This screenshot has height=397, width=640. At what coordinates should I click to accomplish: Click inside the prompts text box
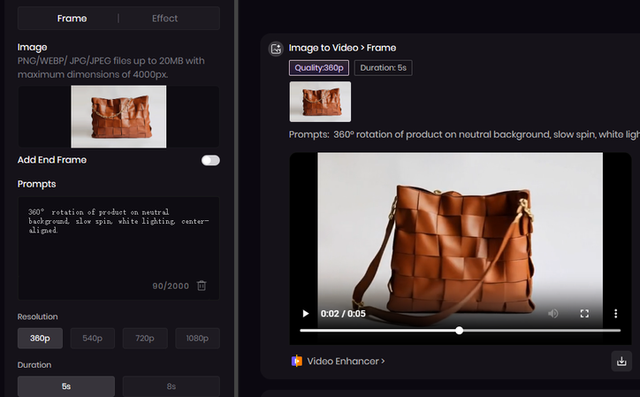119,248
